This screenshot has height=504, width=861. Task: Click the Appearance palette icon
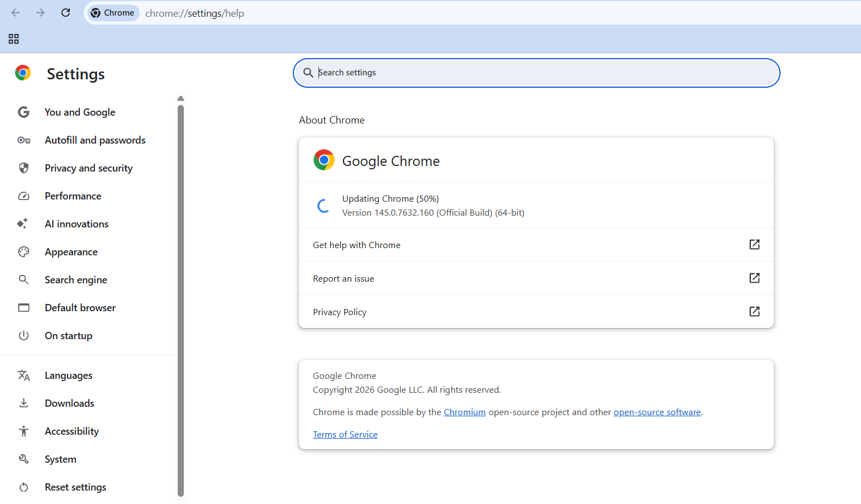point(23,251)
